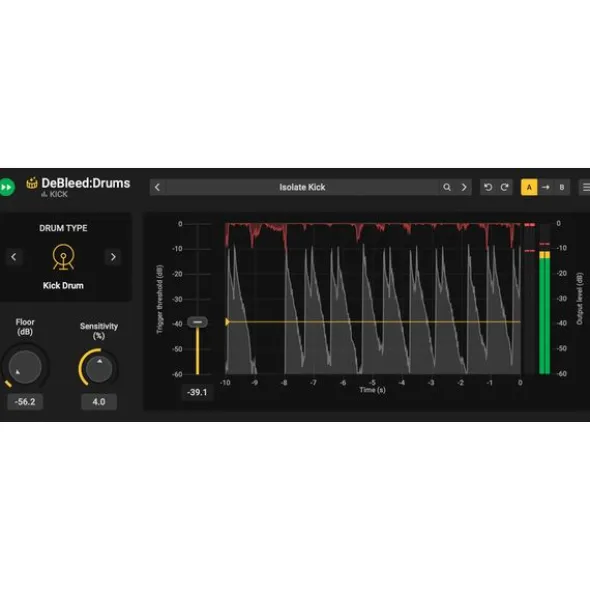Click the Kick Drum label

[63, 286]
